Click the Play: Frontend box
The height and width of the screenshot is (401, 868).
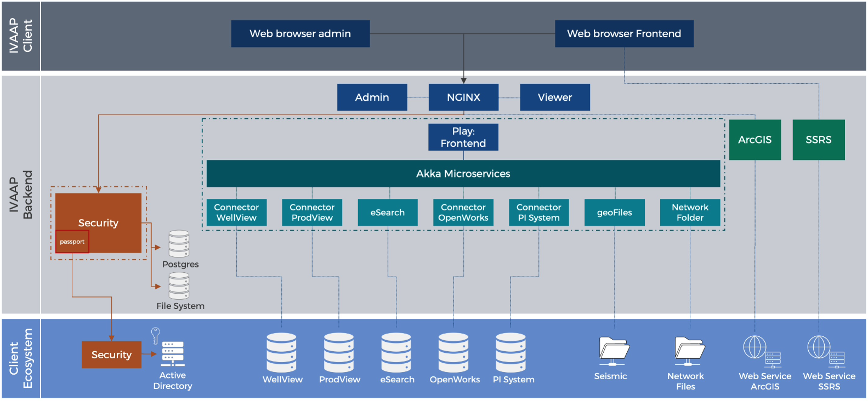(x=463, y=137)
